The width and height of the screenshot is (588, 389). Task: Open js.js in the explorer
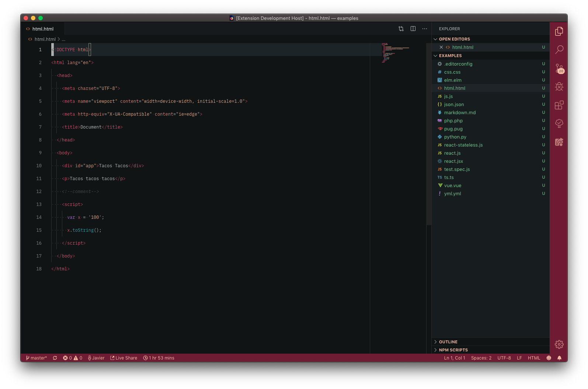[x=490, y=96]
